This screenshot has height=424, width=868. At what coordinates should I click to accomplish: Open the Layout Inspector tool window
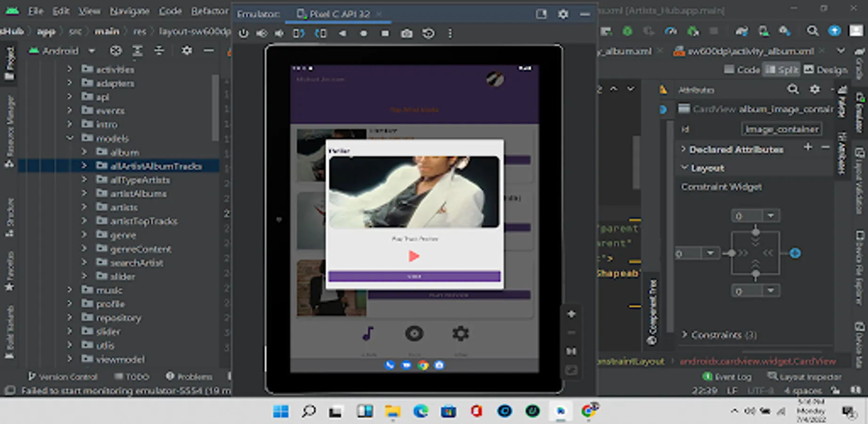(804, 377)
